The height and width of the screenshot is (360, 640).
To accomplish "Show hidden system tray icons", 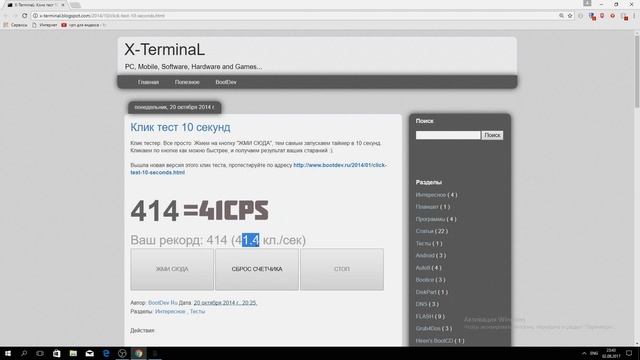I will coord(584,353).
